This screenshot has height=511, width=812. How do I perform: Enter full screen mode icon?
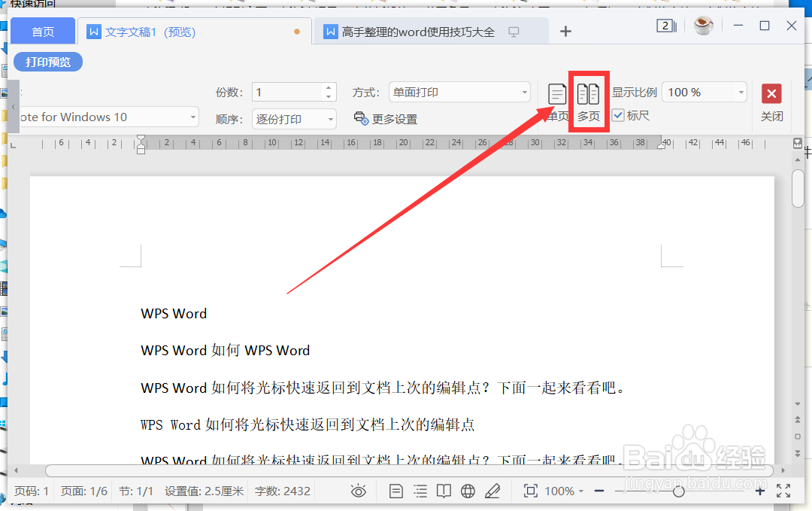point(783,491)
